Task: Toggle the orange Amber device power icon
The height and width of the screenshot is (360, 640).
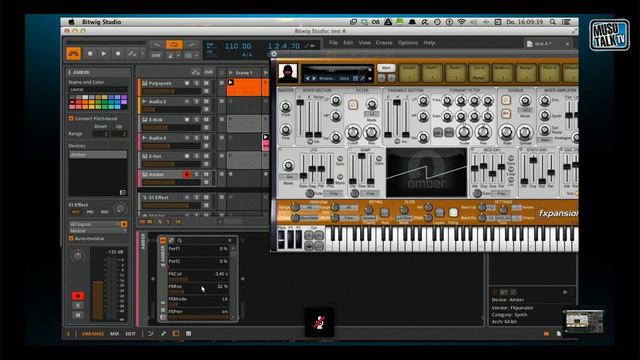Action: 163,240
